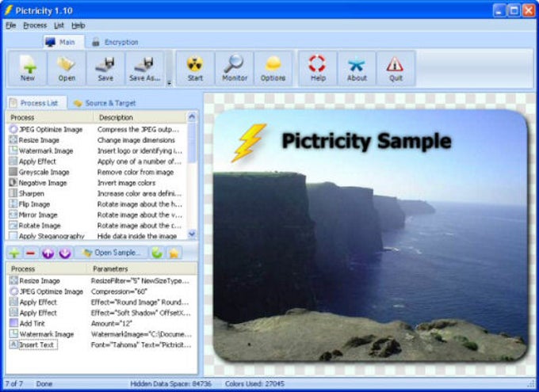
Task: Select the Apply Steganography process
Action: point(96,236)
